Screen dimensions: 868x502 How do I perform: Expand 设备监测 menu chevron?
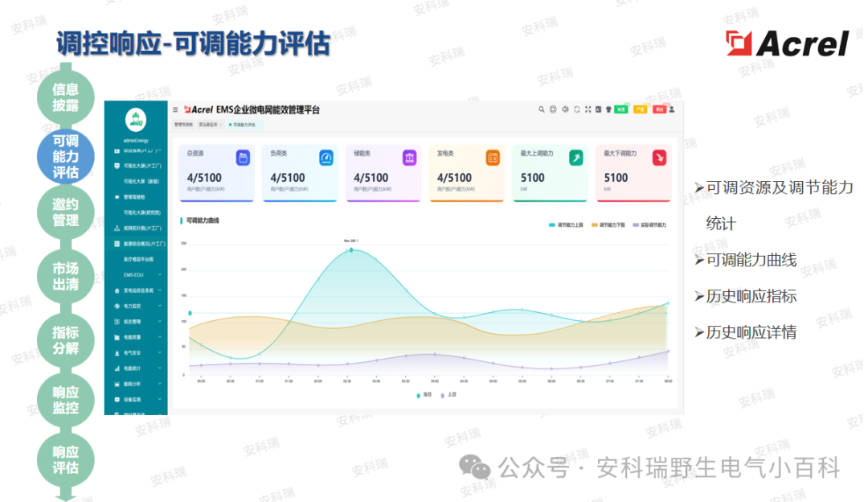point(160,399)
